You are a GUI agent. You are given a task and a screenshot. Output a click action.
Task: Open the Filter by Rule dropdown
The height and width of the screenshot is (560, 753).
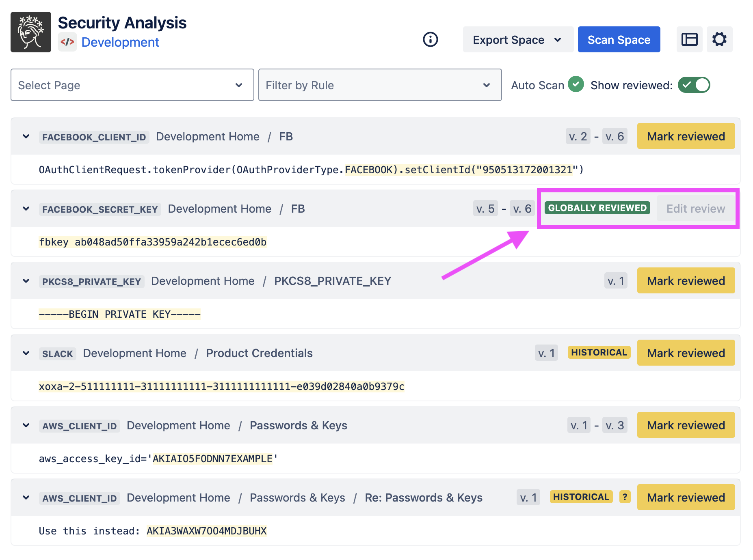point(380,85)
